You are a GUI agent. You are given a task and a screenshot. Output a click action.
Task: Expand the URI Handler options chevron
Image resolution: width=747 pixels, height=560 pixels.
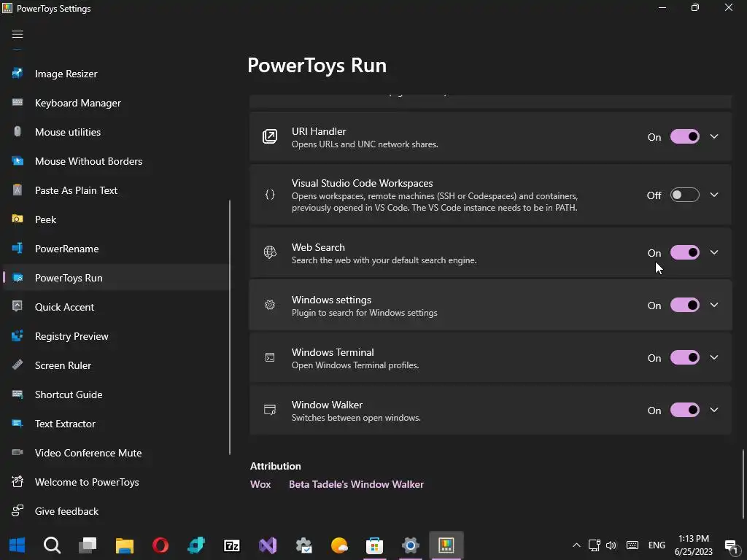(714, 136)
